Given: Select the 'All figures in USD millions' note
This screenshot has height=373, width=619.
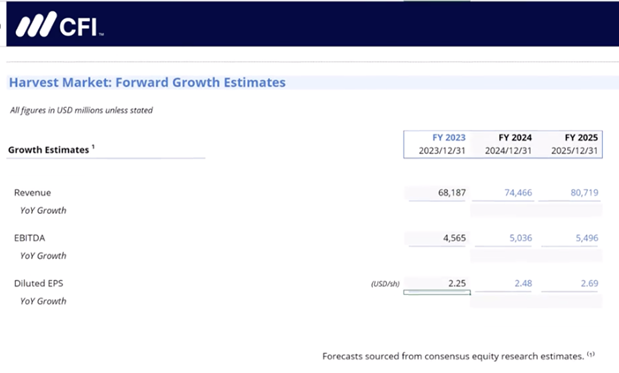Looking at the screenshot, I should [81, 110].
